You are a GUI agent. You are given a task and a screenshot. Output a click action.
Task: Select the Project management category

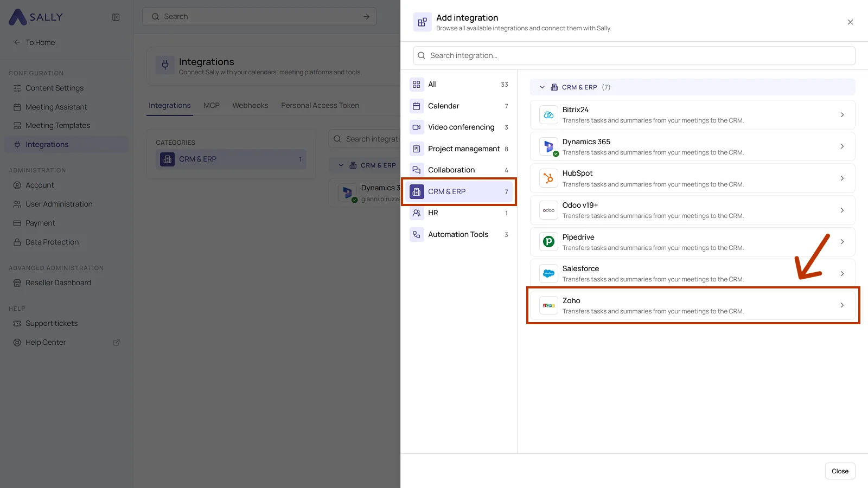(x=459, y=149)
